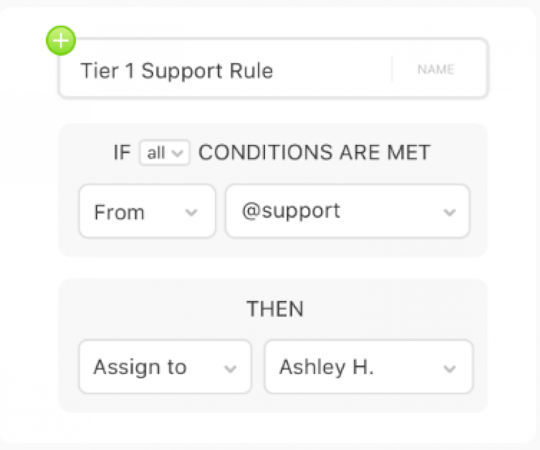Open the Ashley H. assignee dropdown
This screenshot has height=450, width=540.
pos(368,367)
